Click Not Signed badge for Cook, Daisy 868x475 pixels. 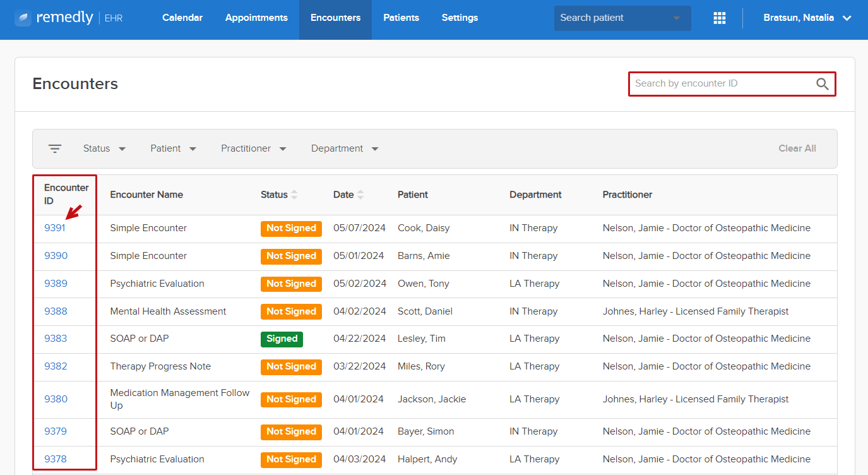click(291, 229)
